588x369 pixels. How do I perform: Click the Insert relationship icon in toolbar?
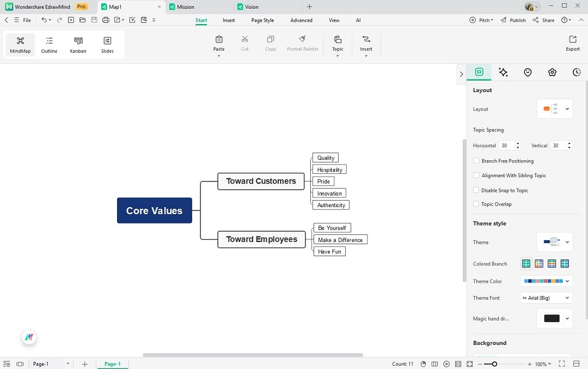pyautogui.click(x=366, y=39)
